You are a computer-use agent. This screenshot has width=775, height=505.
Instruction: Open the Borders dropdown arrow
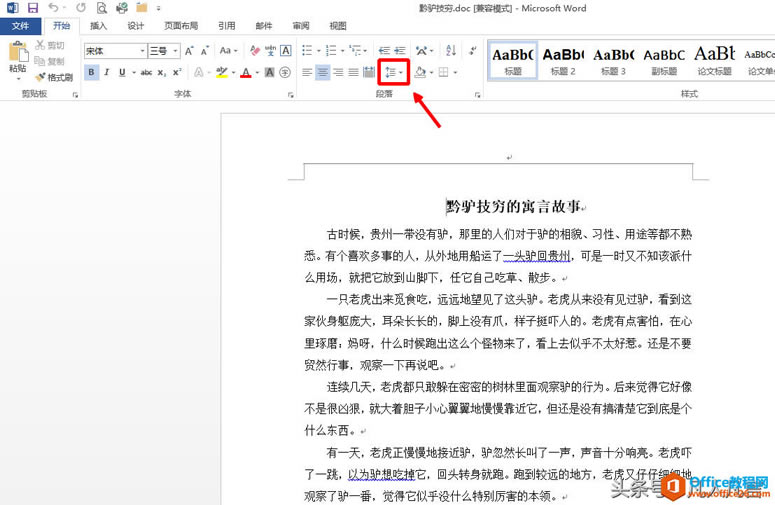click(455, 72)
